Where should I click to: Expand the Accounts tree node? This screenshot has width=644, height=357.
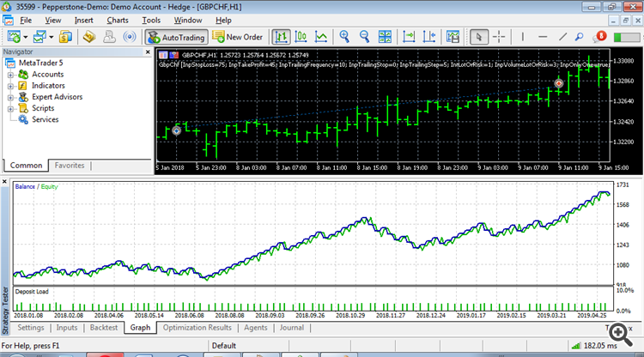coord(10,75)
